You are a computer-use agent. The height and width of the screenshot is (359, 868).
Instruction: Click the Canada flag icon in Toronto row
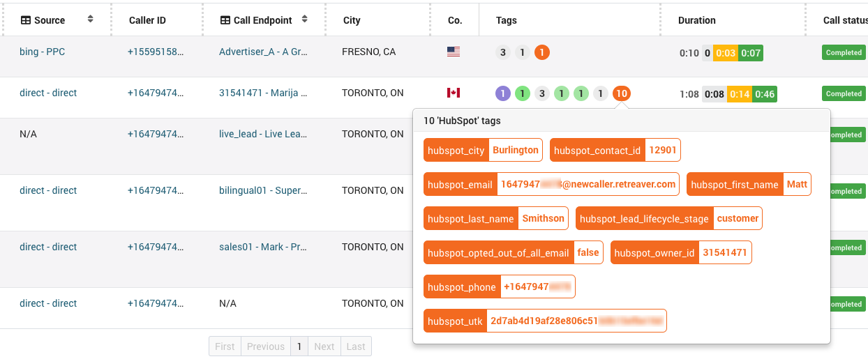pos(454,93)
